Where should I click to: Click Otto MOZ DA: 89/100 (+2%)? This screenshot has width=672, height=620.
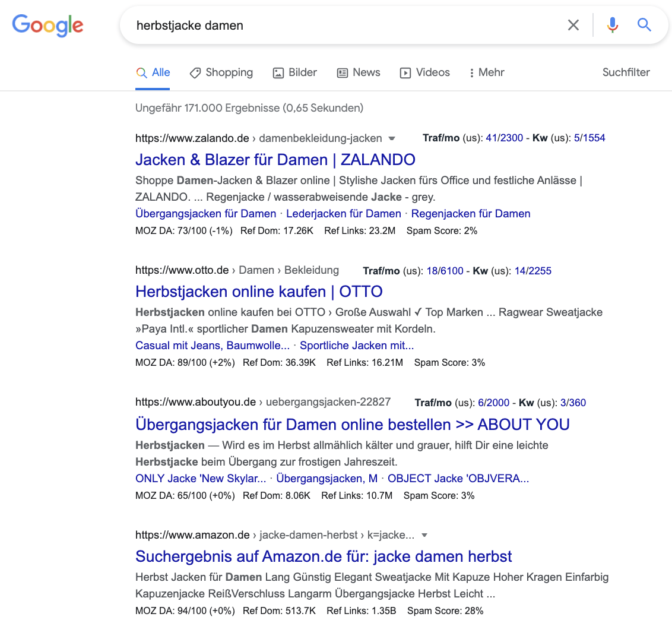point(185,363)
